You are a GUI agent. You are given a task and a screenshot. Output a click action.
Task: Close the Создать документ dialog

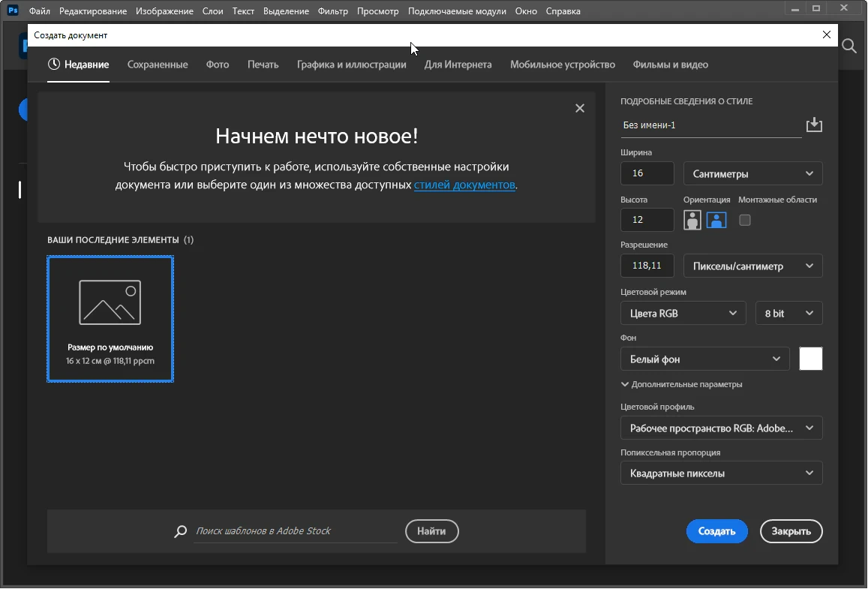pos(827,35)
